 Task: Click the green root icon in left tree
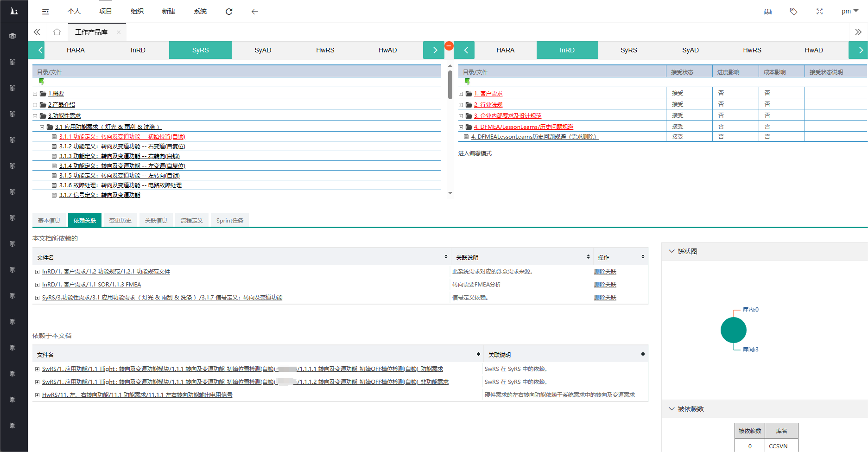(41, 82)
